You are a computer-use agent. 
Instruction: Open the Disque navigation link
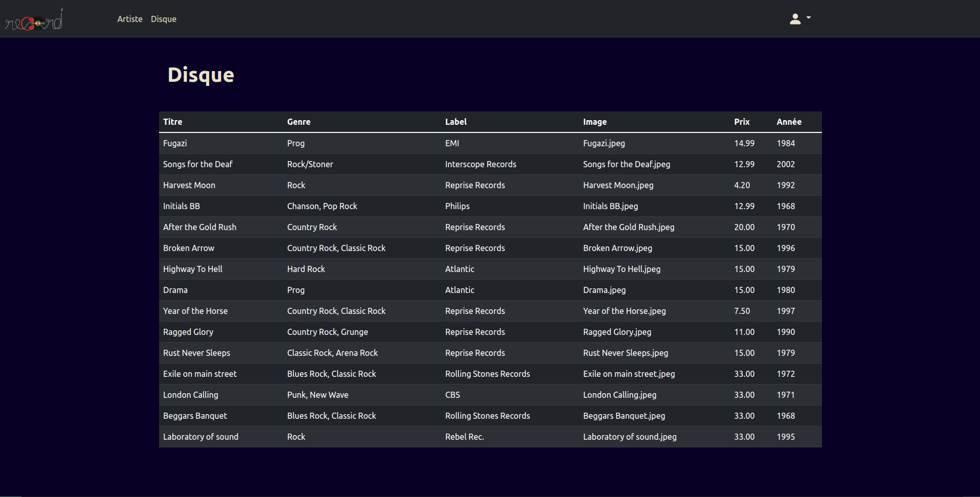pyautogui.click(x=164, y=19)
